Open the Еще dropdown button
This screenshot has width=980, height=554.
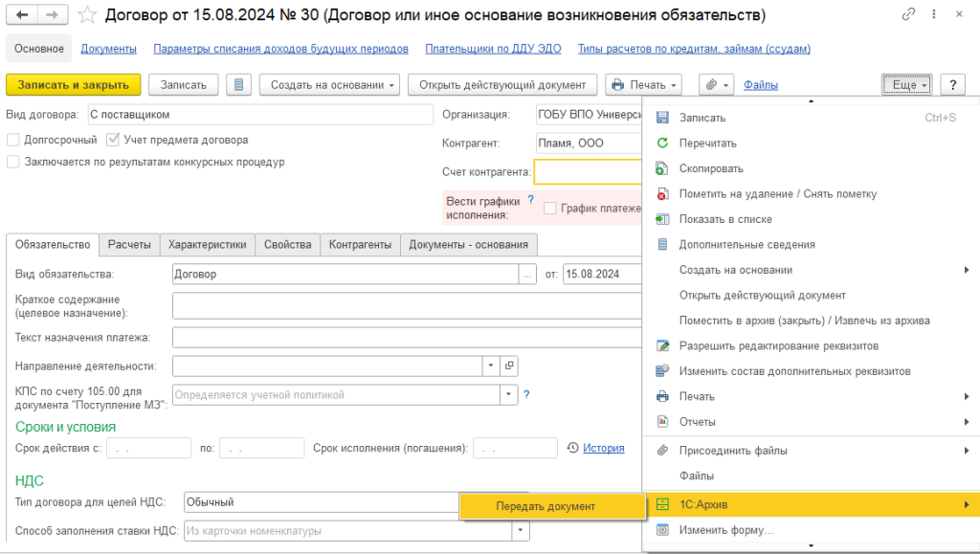pyautogui.click(x=907, y=85)
